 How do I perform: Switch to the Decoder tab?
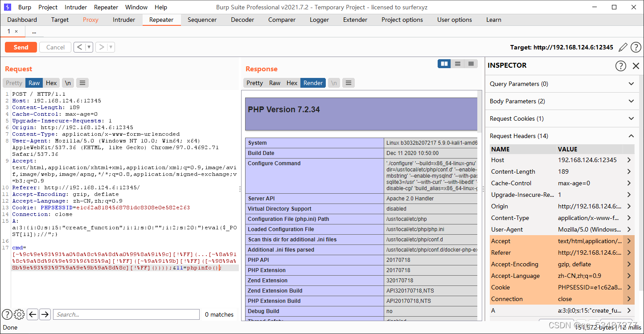242,20
